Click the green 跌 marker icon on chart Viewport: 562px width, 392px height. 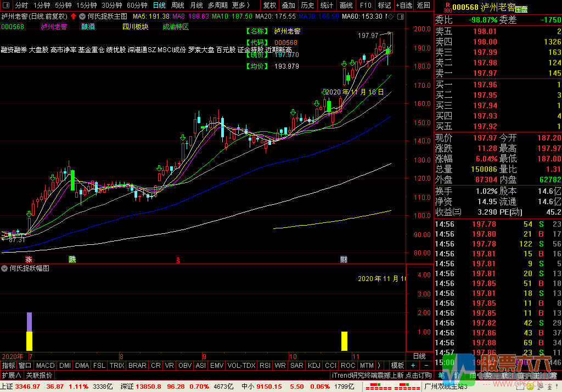[71, 259]
